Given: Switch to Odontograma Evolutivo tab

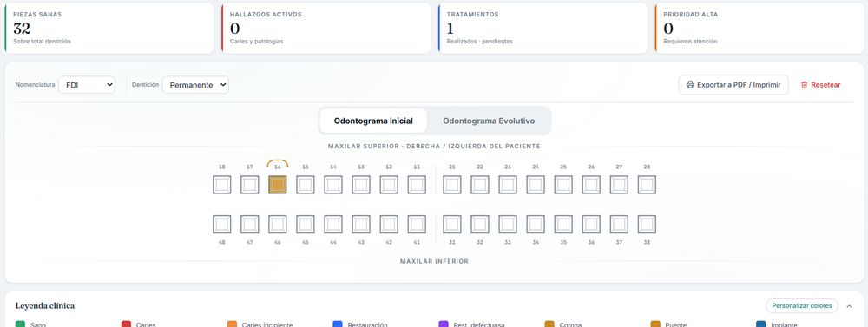Looking at the screenshot, I should pyautogui.click(x=489, y=121).
